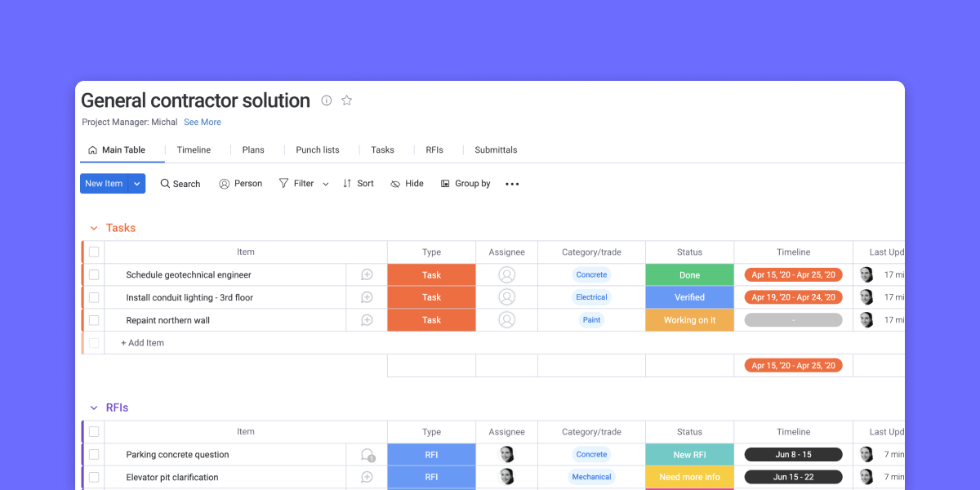Image resolution: width=980 pixels, height=490 pixels.
Task: Click empty assignee avatar for Repaint northern wall
Action: click(506, 320)
